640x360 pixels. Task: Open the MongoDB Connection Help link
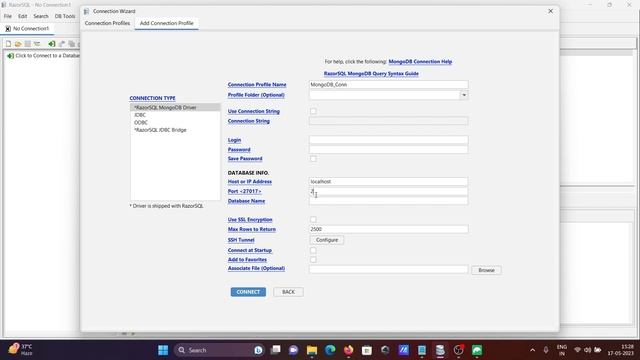point(420,62)
